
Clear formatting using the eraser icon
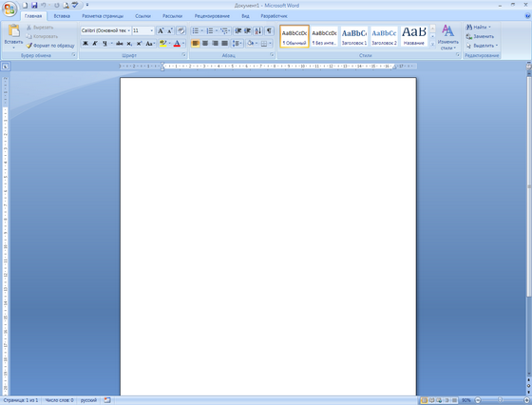coord(181,30)
